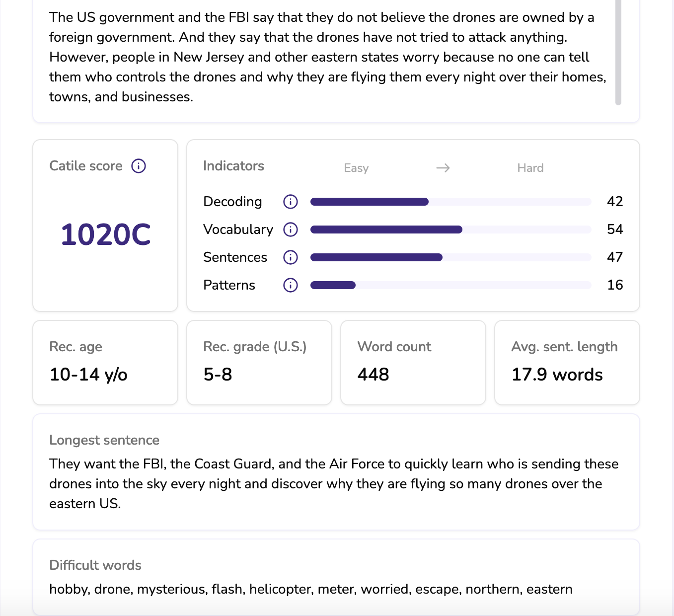This screenshot has width=674, height=616.
Task: Click the Sentences info icon
Action: tap(291, 257)
